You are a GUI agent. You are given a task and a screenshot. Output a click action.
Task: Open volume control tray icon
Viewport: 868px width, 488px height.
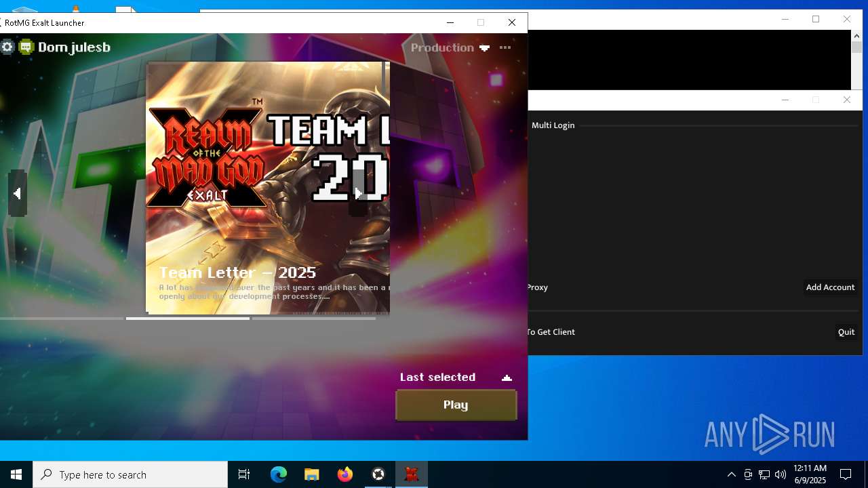coord(781,474)
